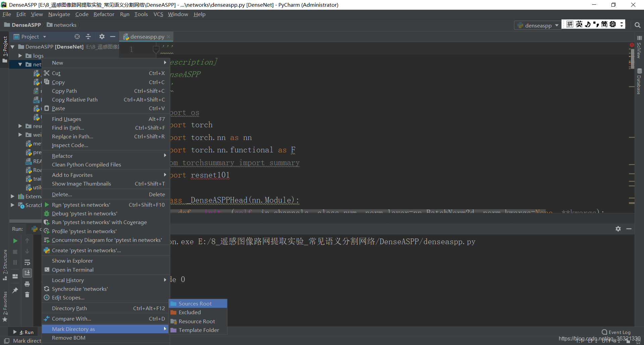This screenshot has width=644, height=345.
Task: Open Add to Favorites submenu
Action: pos(106,175)
